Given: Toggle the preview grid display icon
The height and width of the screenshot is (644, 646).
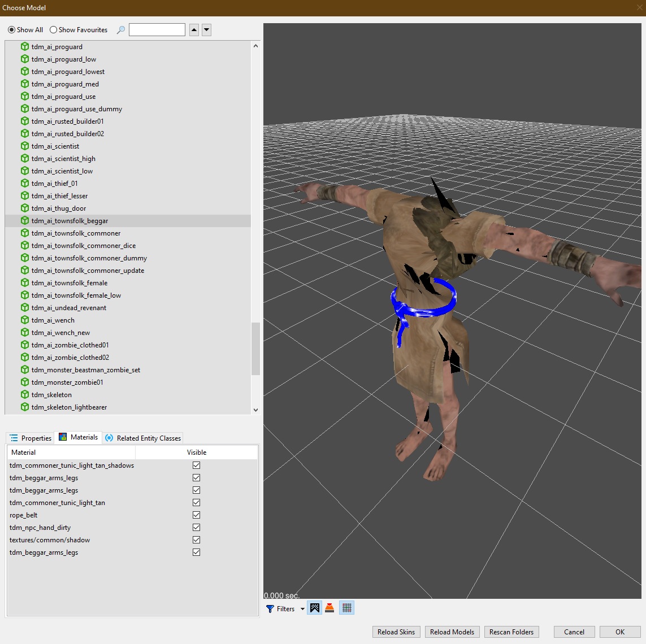Looking at the screenshot, I should [347, 608].
